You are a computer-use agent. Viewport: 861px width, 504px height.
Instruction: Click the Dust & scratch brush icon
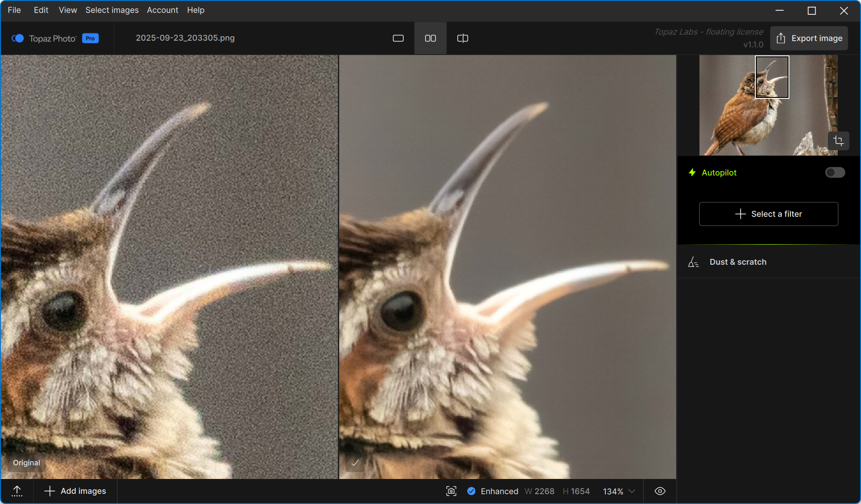point(693,262)
